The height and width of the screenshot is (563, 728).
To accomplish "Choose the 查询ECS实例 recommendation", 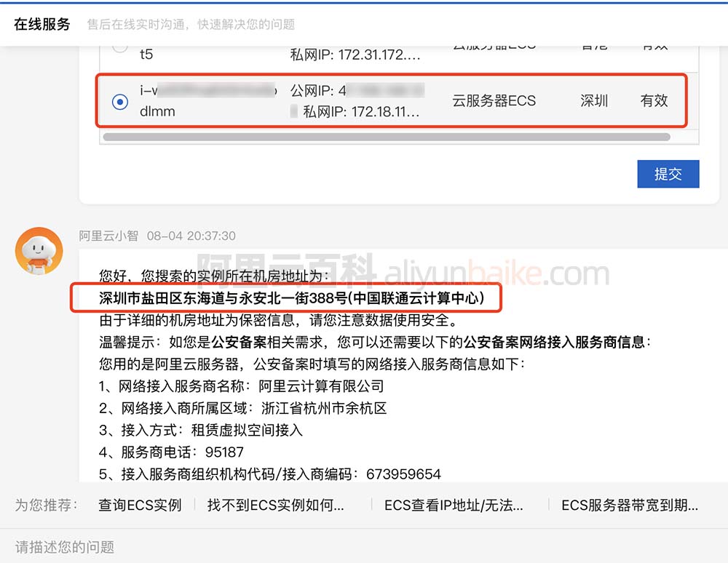I will (140, 505).
